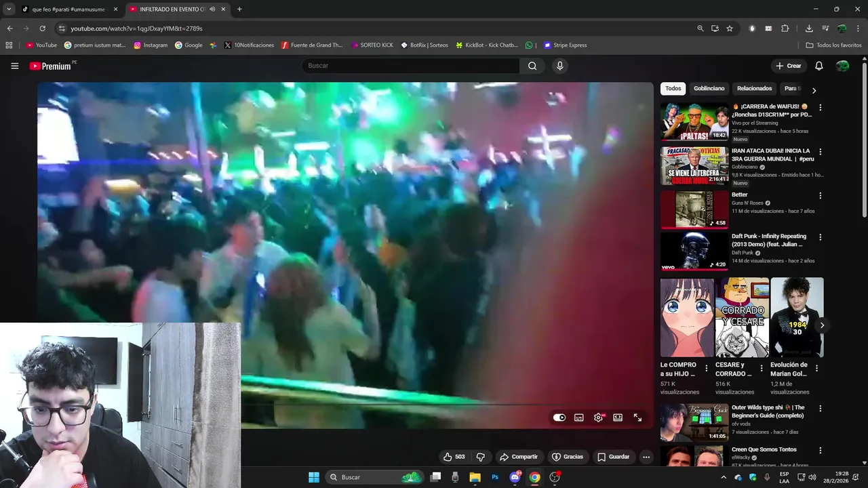Image resolution: width=868 pixels, height=488 pixels.
Task: Open the Chrome three-dot menu
Action: [858, 28]
